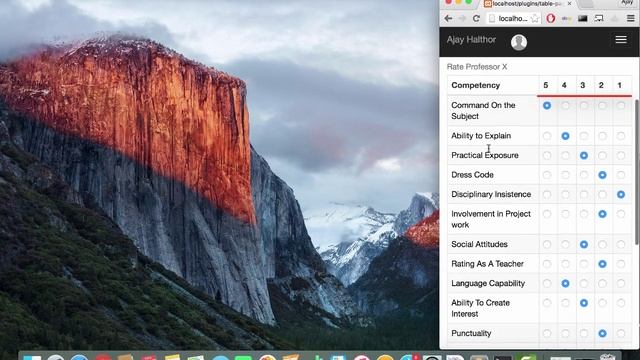Screen dimensions: 640x360
Task: Rate Command On the Subject as 1
Action: (621, 106)
